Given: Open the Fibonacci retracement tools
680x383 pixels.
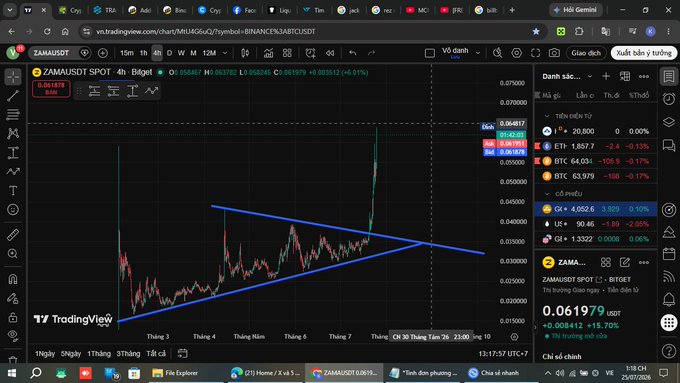Looking at the screenshot, I should (x=13, y=115).
